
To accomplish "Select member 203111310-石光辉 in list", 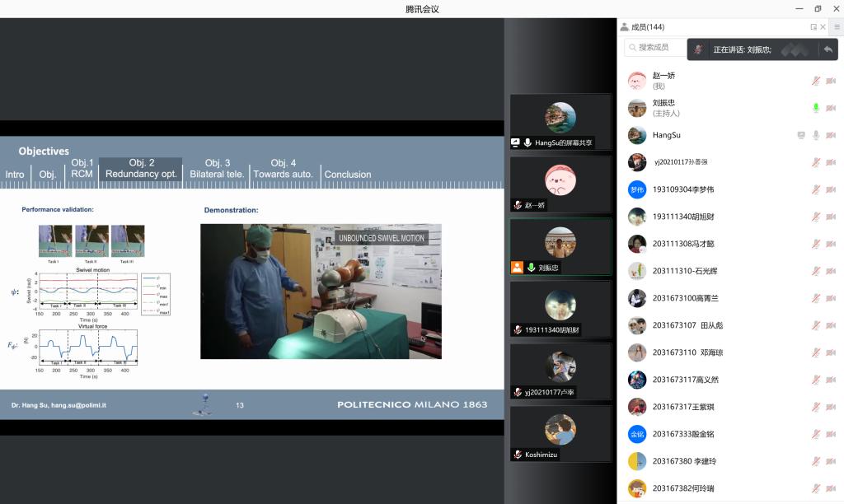I will point(683,271).
